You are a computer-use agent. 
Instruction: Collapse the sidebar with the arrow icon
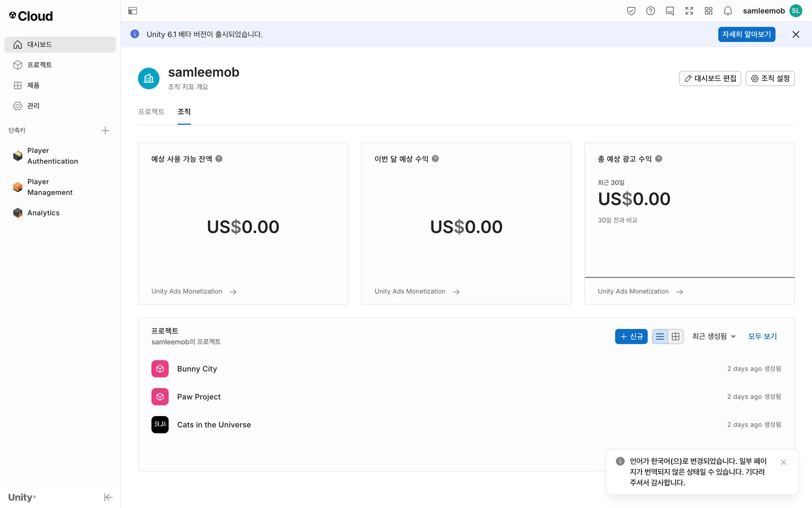(108, 497)
